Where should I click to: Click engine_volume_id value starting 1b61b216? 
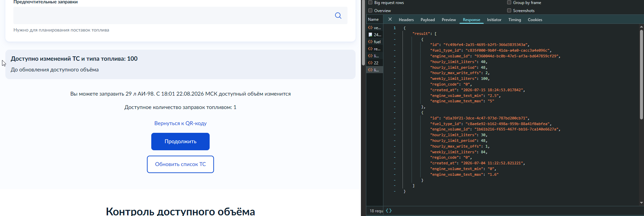[x=516, y=129]
